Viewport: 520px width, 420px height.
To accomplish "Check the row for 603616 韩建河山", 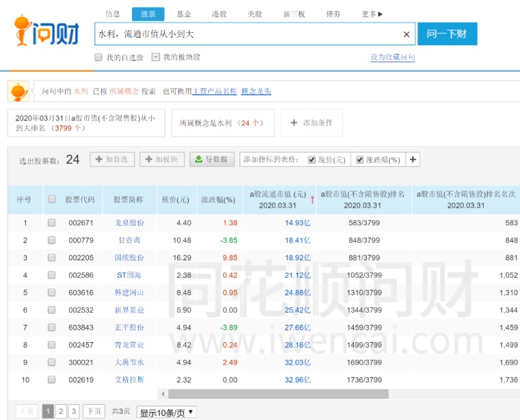I will coord(51,292).
